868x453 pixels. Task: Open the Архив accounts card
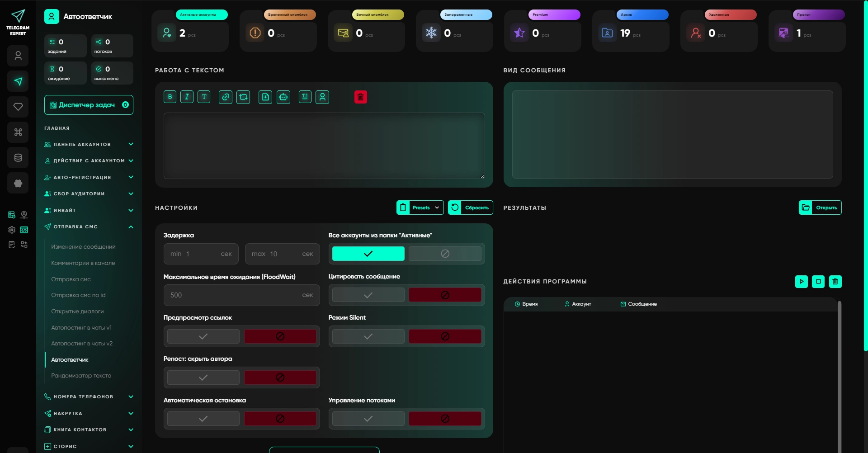(x=631, y=30)
